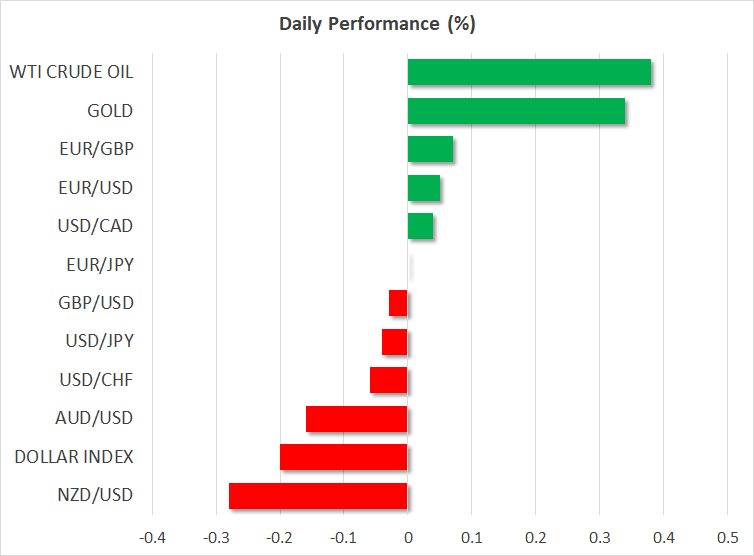Select the red AUD/USD bar
The image size is (754, 556).
[356, 418]
